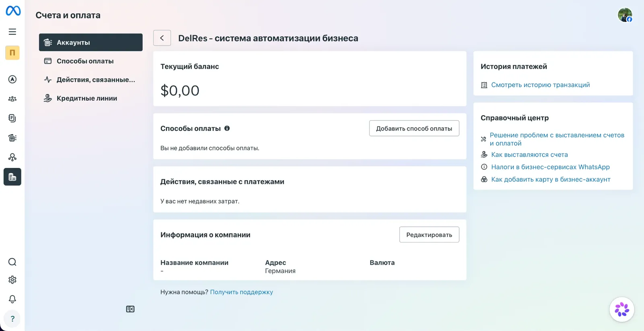The height and width of the screenshot is (331, 644).
Task: Select the "Аккаунты" navigation item
Action: tap(91, 42)
